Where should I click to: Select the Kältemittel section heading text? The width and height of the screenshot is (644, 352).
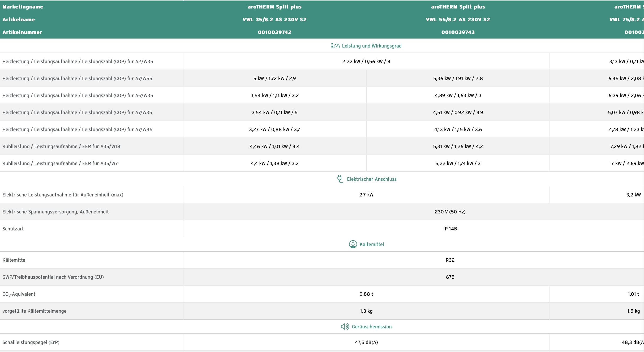coord(372,244)
